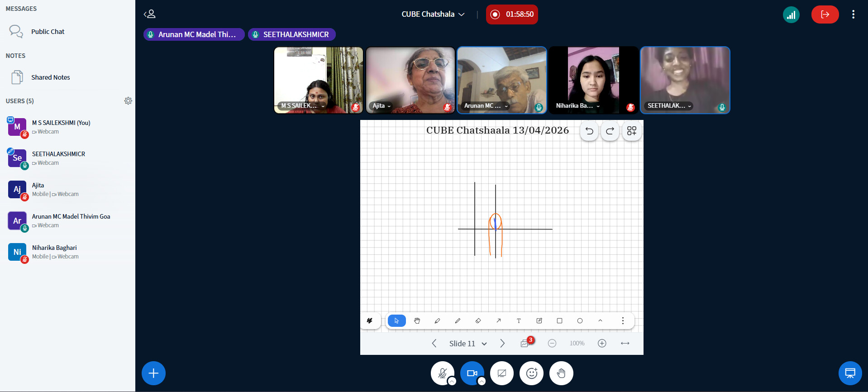Toggle webcam sharing off
This screenshot has width=868, height=392.
pos(472,373)
